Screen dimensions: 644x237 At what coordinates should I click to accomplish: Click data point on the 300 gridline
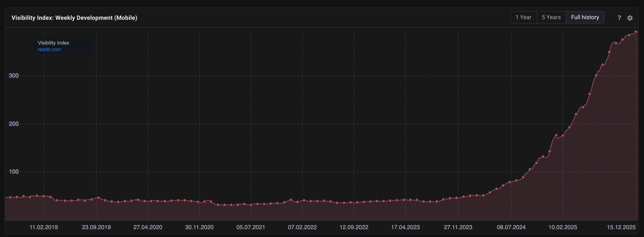[596, 75]
